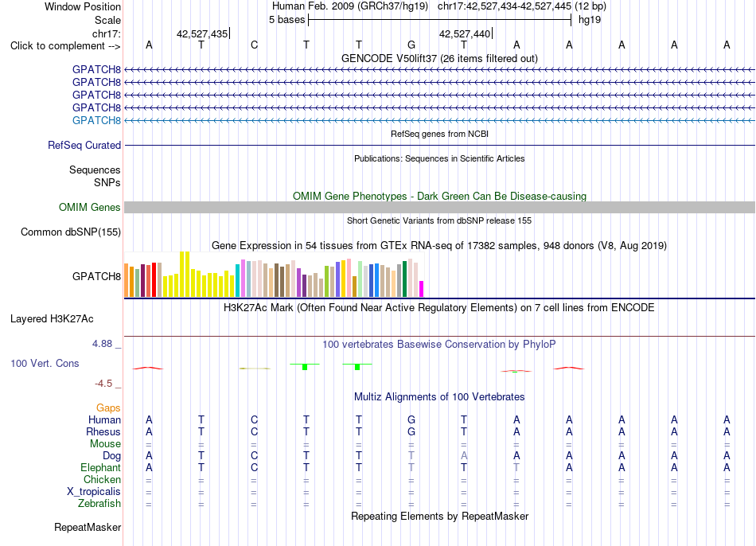This screenshot has width=756, height=546.
Task: Click the GPATCH8 label beside GTEx chart
Action: click(x=96, y=276)
